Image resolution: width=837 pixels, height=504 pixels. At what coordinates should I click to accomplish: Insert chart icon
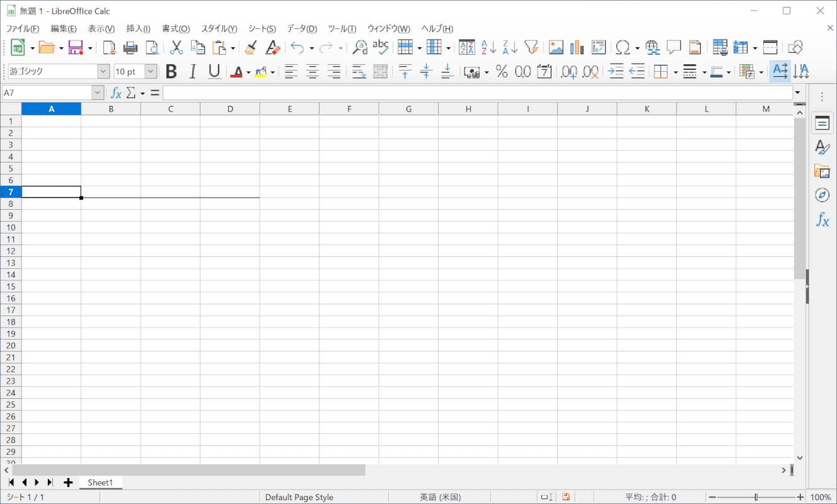[577, 47]
